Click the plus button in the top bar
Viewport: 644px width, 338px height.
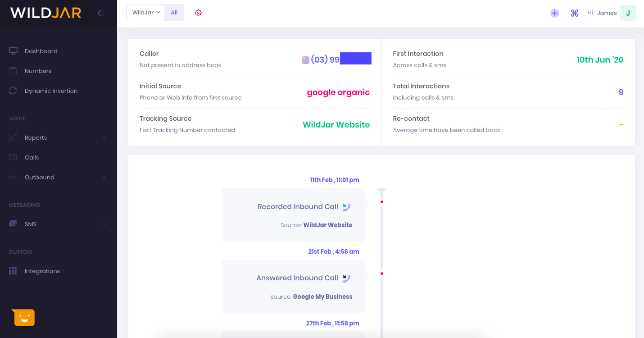click(x=554, y=13)
